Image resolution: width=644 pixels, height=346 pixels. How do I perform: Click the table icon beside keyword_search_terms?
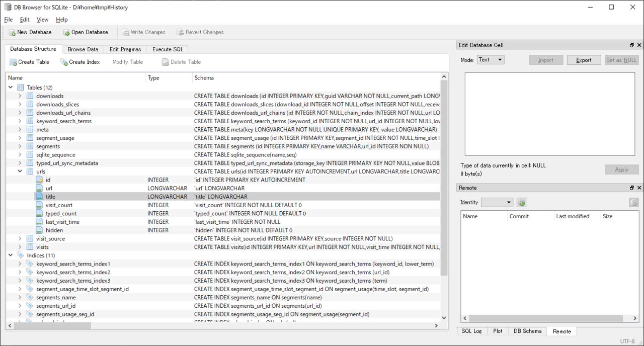tap(30, 121)
